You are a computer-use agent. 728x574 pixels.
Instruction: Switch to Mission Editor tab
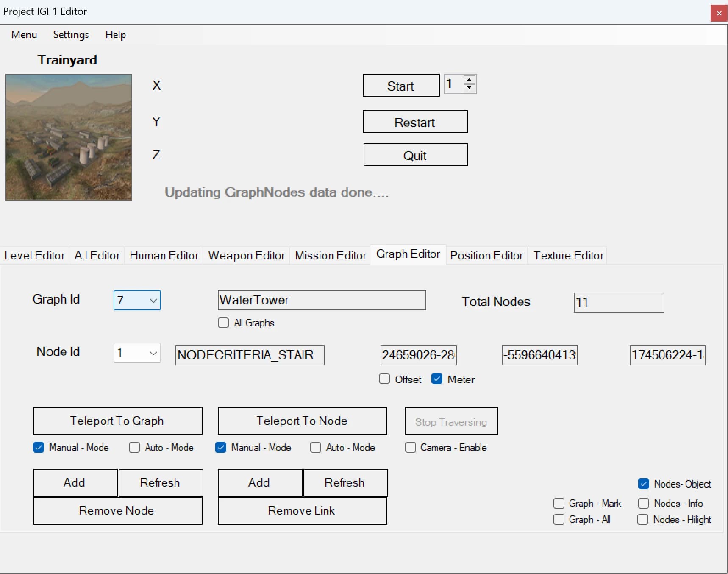click(x=331, y=255)
